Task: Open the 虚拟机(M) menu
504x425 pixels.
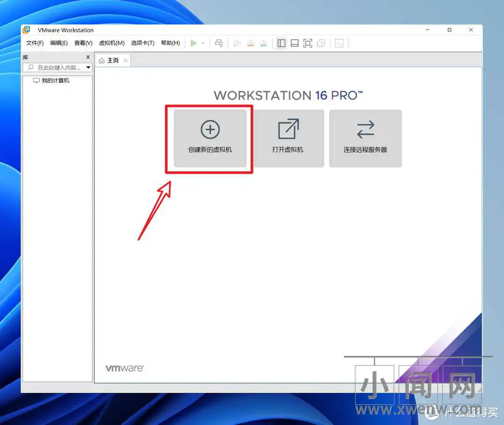Action: tap(112, 43)
